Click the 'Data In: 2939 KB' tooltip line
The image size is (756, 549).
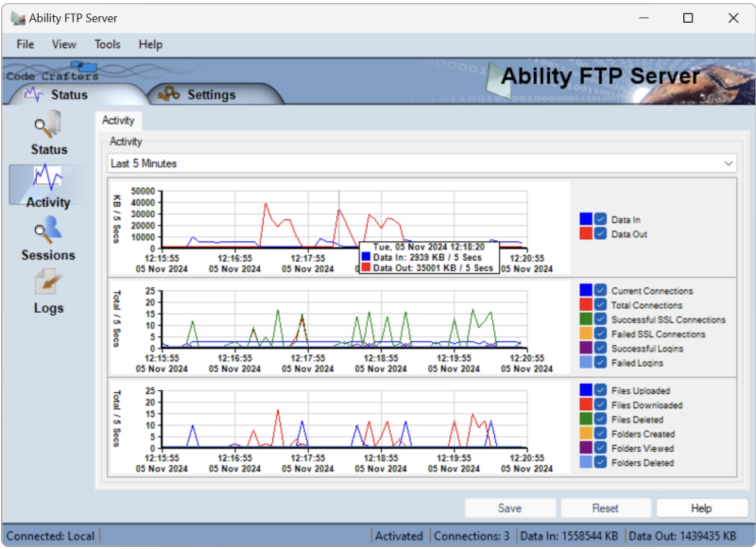[422, 257]
